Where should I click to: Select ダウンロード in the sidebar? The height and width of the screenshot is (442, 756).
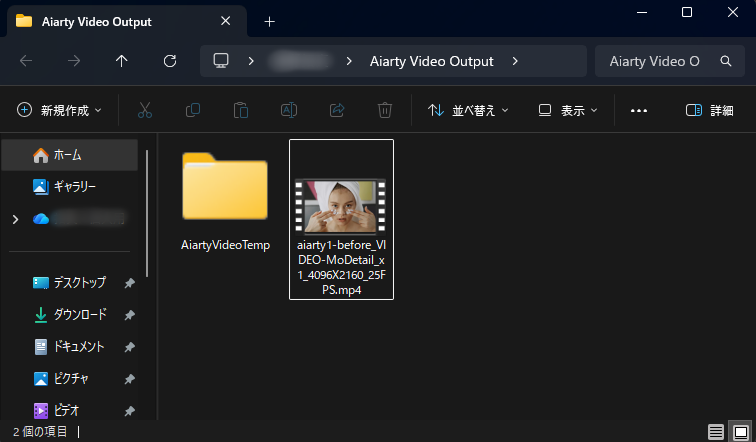coord(79,314)
